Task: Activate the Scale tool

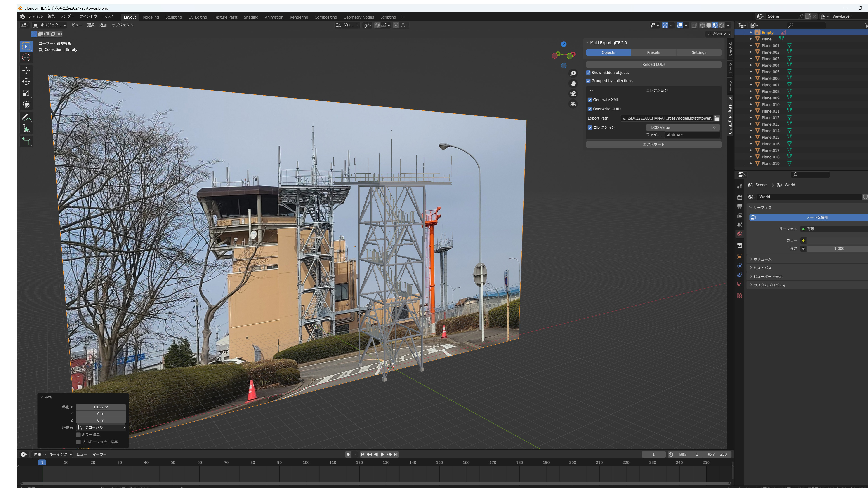Action: [26, 93]
